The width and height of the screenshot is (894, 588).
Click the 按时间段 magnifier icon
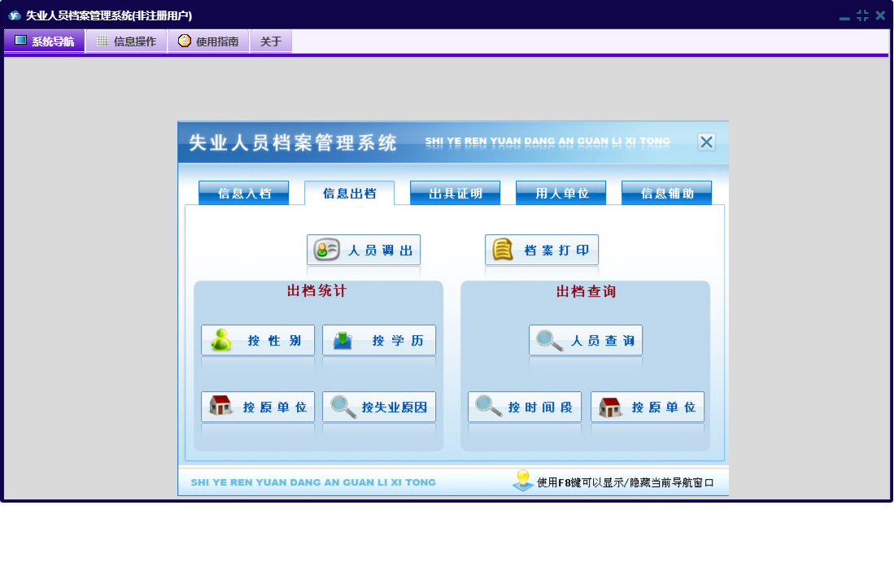coord(488,407)
